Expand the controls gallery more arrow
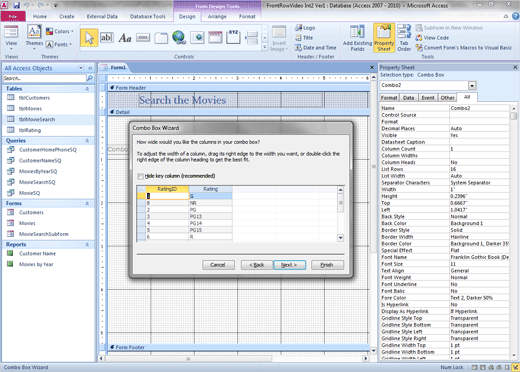 click(265, 47)
